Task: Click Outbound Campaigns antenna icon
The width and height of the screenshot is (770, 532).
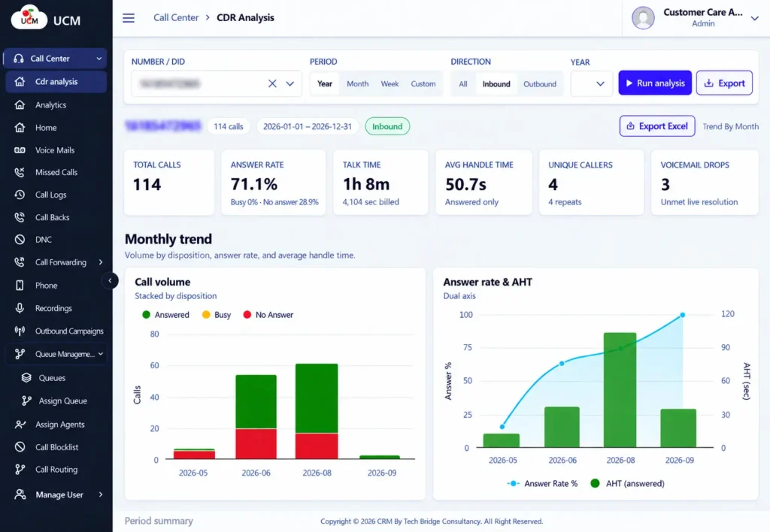Action: (x=20, y=331)
